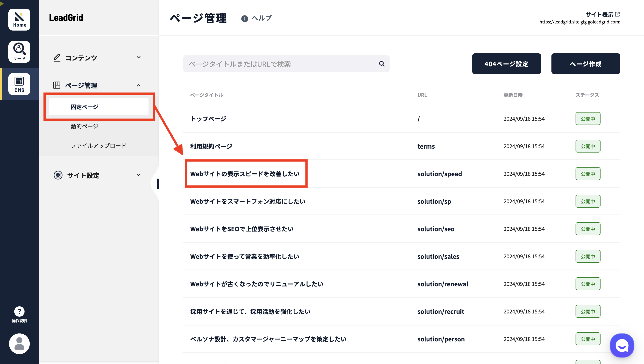Click the solution/sales URL cell

coord(438,256)
